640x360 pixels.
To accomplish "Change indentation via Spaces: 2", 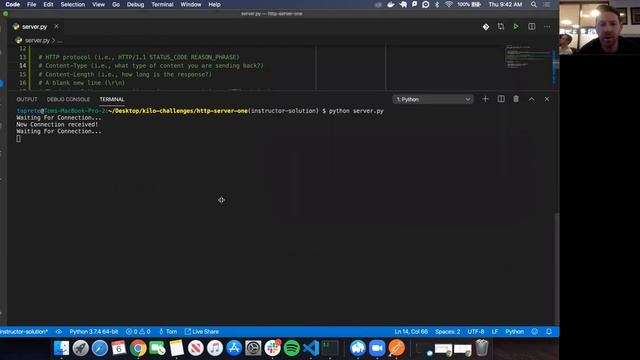I will click(447, 331).
